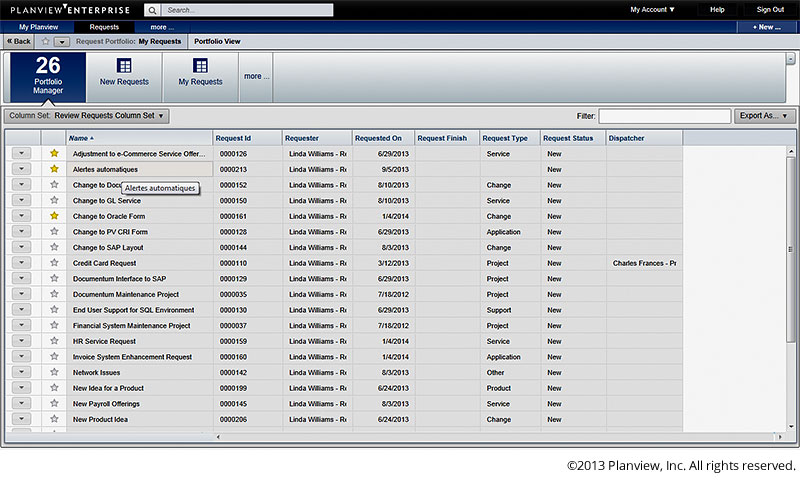Star the Network Issues request
Screen dimensions: 800x480
(x=54, y=372)
